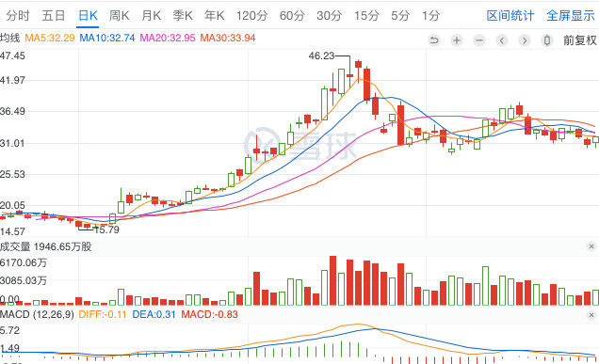Click the 46.23 high price marker

[x=321, y=55]
